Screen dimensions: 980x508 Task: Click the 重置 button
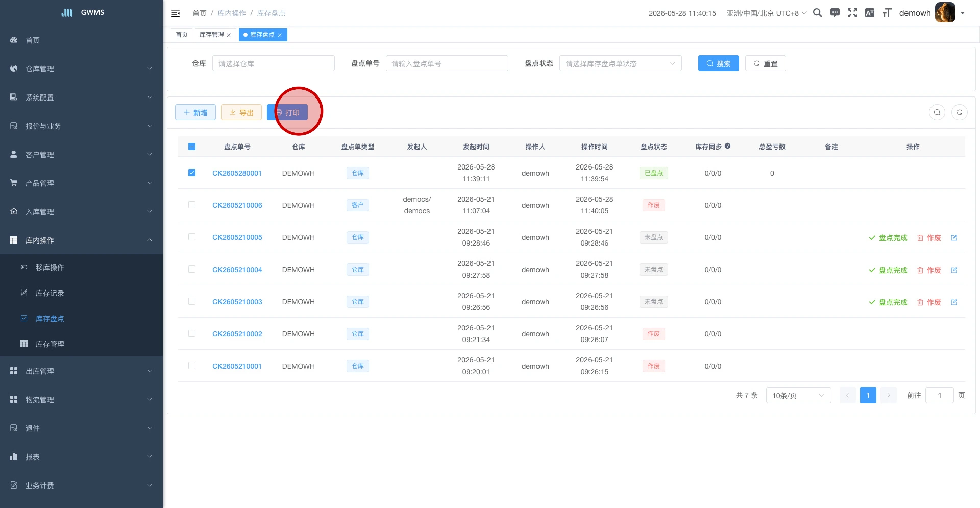coord(766,64)
